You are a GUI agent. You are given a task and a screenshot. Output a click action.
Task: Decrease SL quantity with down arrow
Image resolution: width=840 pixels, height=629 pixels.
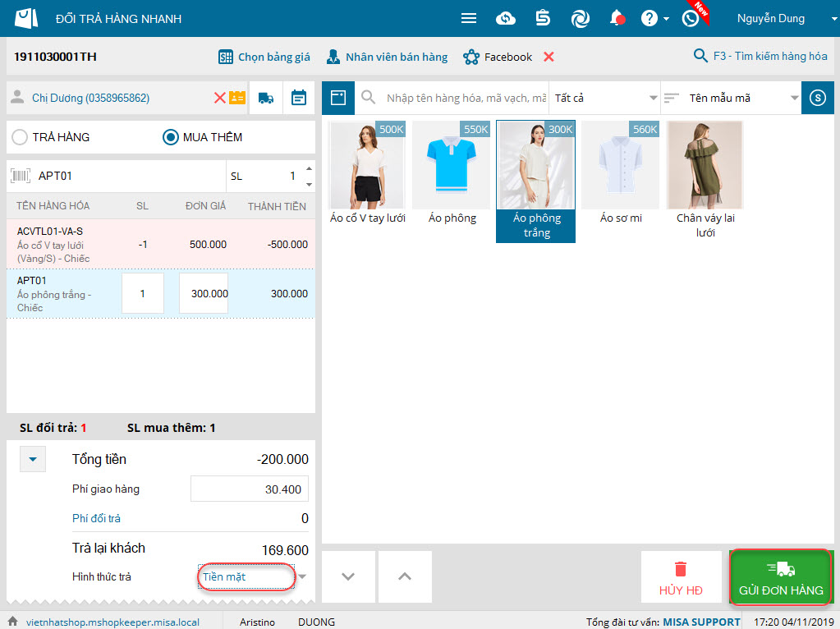(309, 184)
